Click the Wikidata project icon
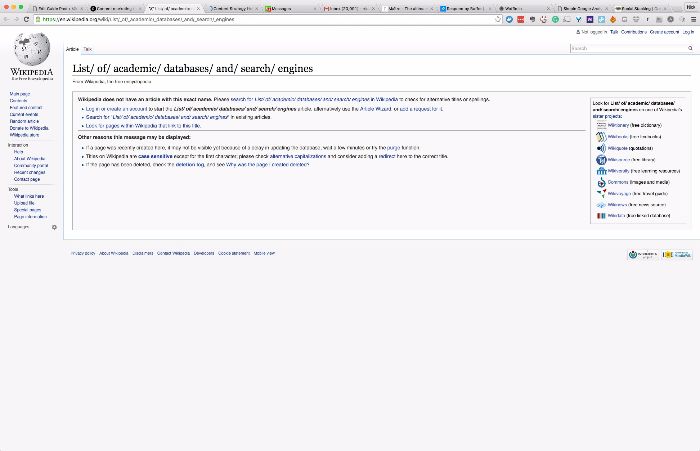This screenshot has width=700, height=451. [600, 215]
